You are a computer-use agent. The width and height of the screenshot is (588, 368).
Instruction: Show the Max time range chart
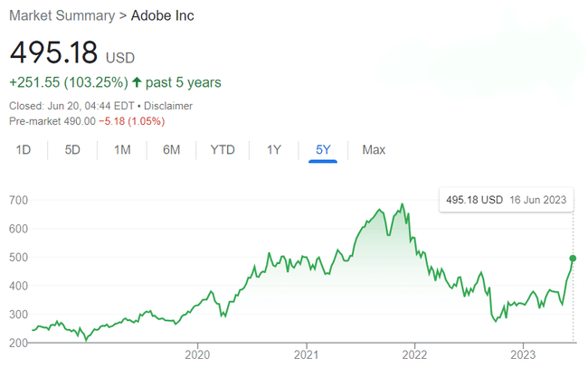[374, 149]
